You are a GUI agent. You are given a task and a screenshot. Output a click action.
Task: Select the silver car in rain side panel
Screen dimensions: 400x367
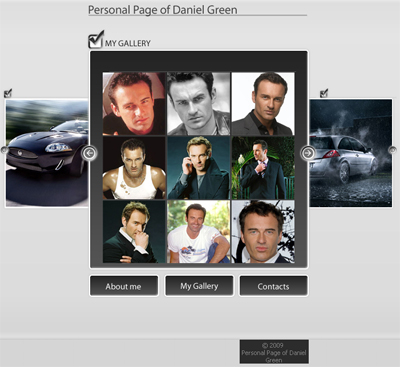point(351,153)
